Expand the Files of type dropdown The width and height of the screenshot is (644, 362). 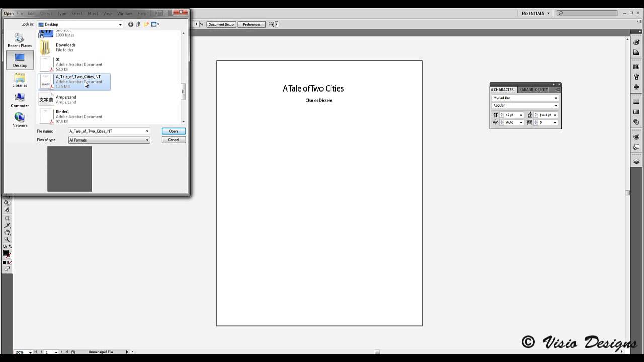pyautogui.click(x=147, y=140)
